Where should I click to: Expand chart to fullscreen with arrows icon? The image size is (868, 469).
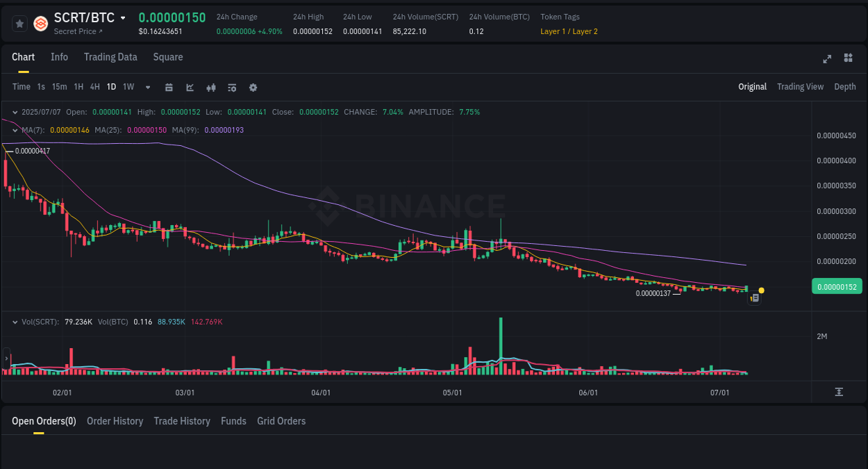coord(826,58)
